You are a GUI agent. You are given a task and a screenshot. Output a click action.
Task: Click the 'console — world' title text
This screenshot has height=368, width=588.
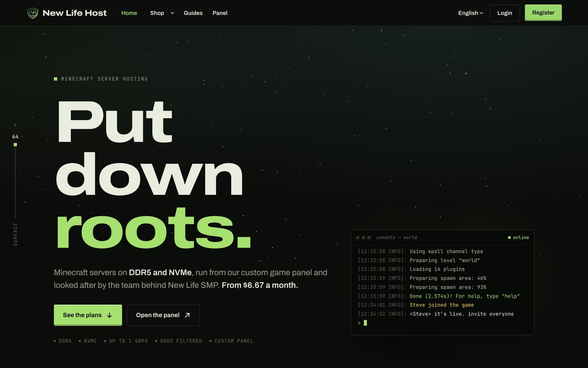(x=397, y=237)
